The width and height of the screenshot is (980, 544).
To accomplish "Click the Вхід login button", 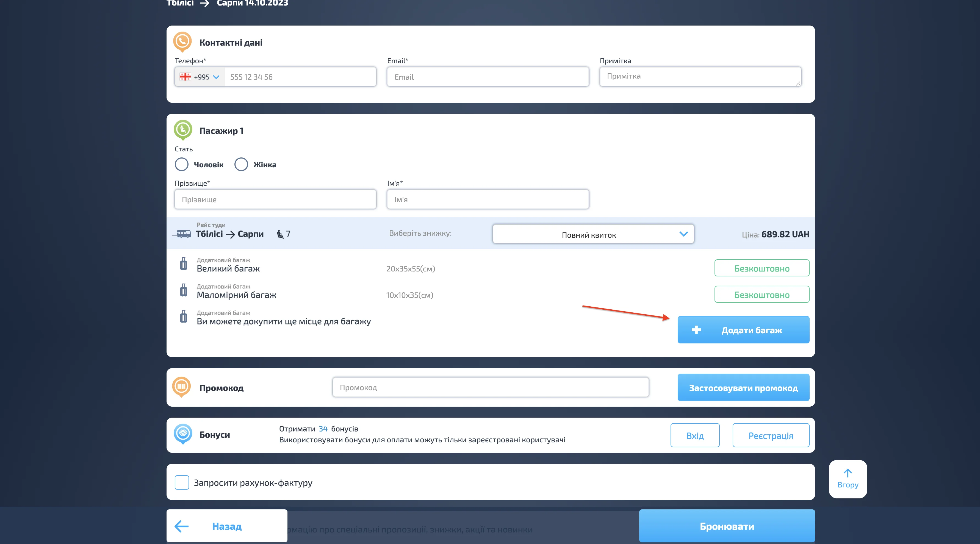I will click(x=695, y=435).
